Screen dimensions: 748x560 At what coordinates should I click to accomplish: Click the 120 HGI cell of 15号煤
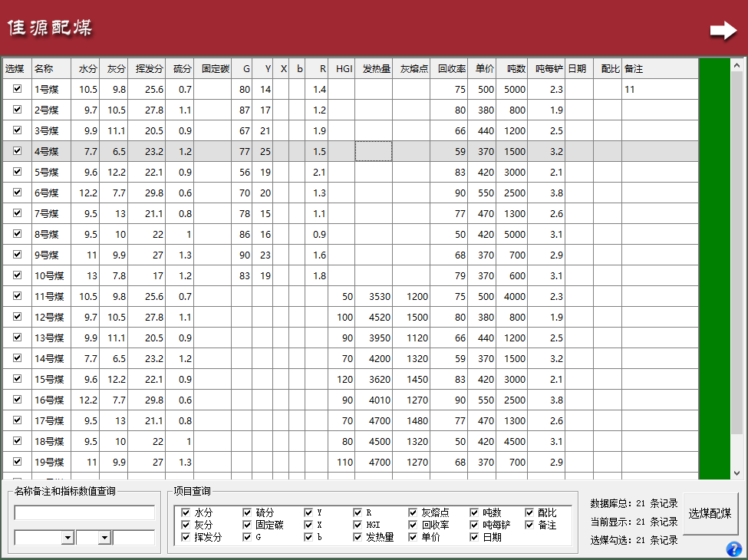pos(341,379)
